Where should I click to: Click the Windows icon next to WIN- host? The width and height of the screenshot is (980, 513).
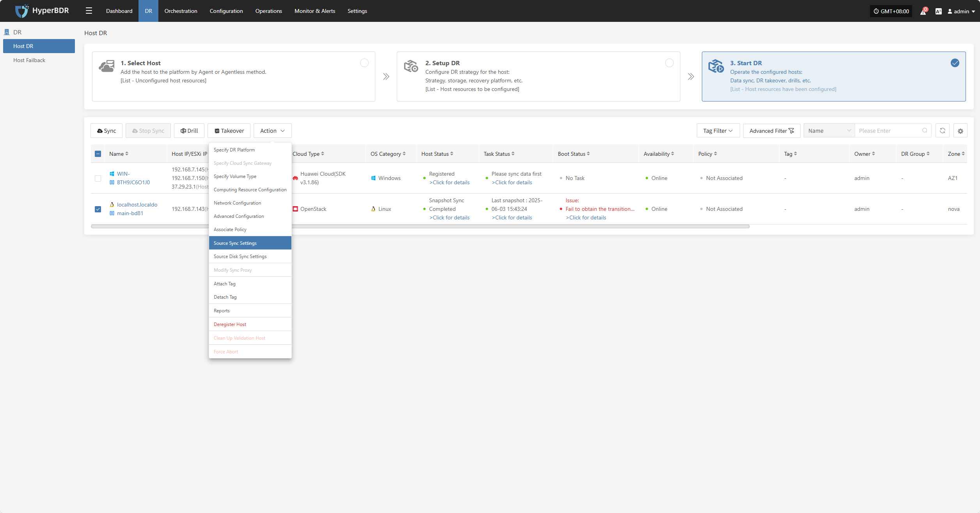[112, 174]
